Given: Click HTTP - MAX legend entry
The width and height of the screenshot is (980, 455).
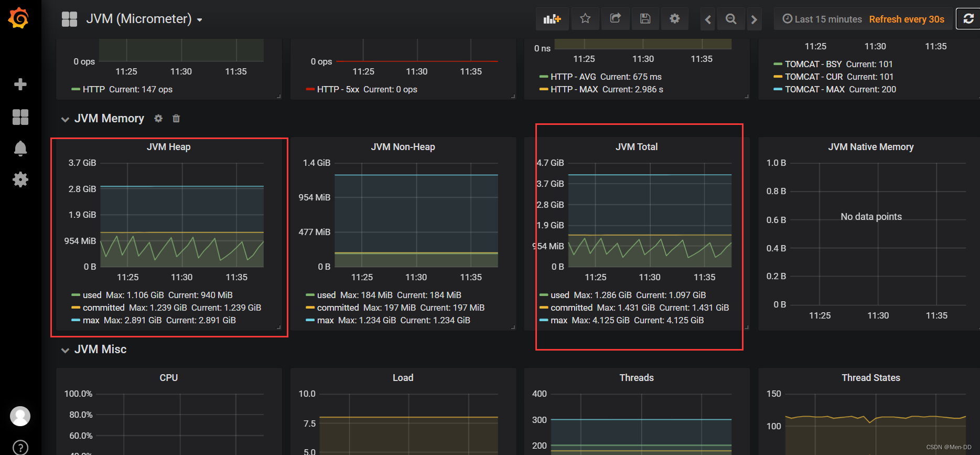Looking at the screenshot, I should point(601,89).
